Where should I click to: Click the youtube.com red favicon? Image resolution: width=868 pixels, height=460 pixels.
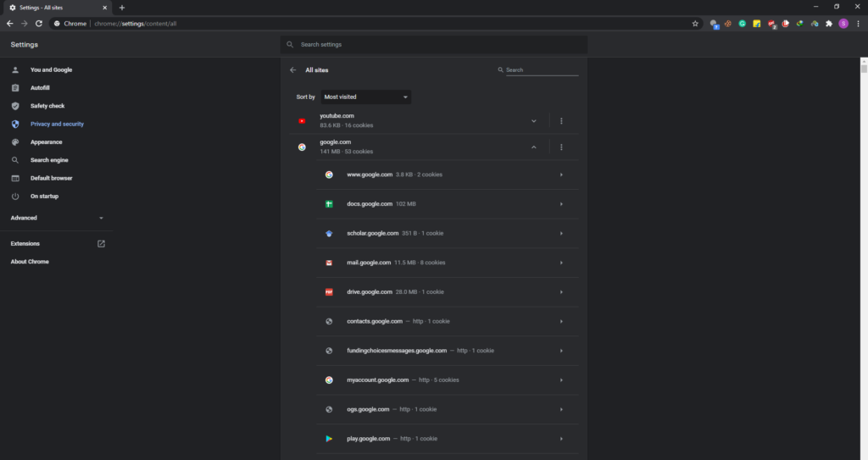click(302, 121)
